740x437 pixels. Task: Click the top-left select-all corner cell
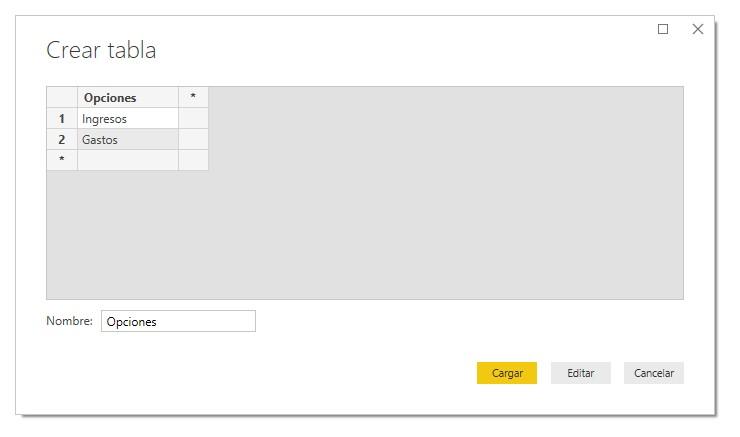[x=62, y=97]
